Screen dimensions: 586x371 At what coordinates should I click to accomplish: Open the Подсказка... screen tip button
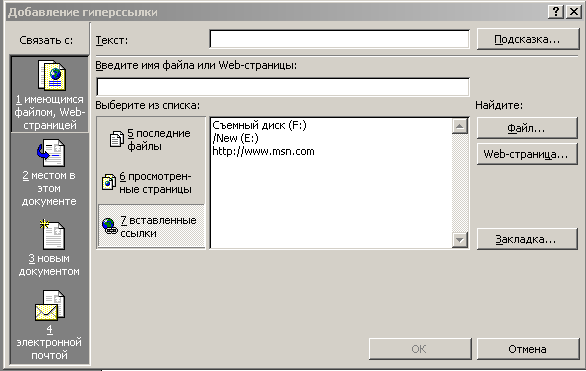[x=528, y=39]
